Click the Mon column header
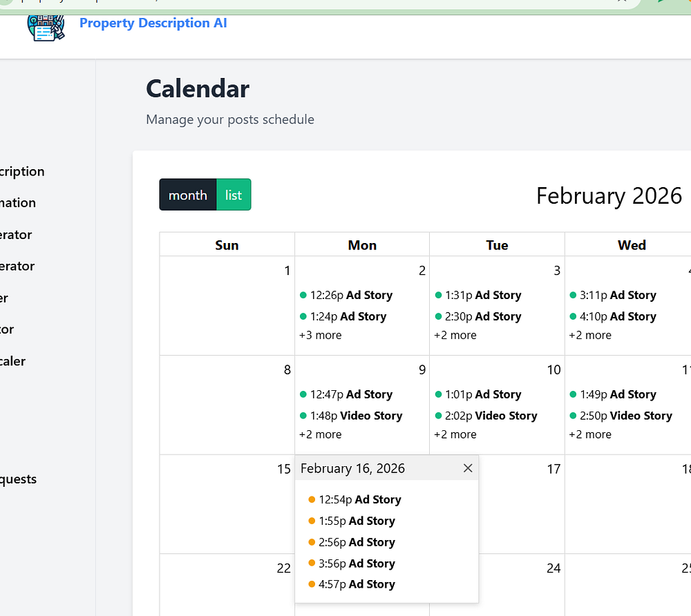This screenshot has width=691, height=616. pyautogui.click(x=362, y=245)
